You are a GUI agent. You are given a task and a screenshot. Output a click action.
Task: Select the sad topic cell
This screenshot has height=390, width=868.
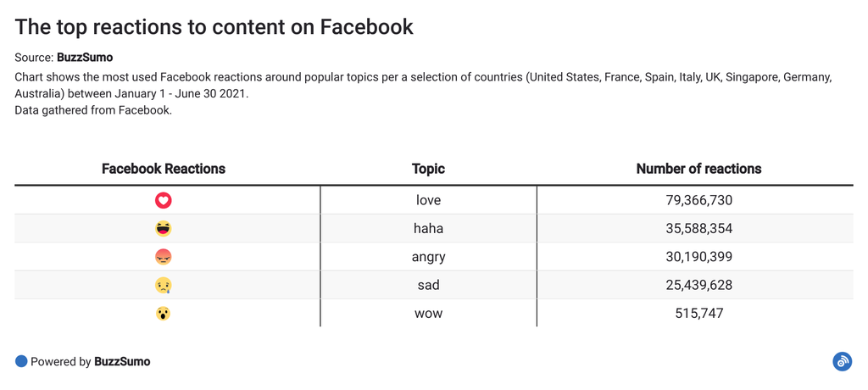(428, 286)
